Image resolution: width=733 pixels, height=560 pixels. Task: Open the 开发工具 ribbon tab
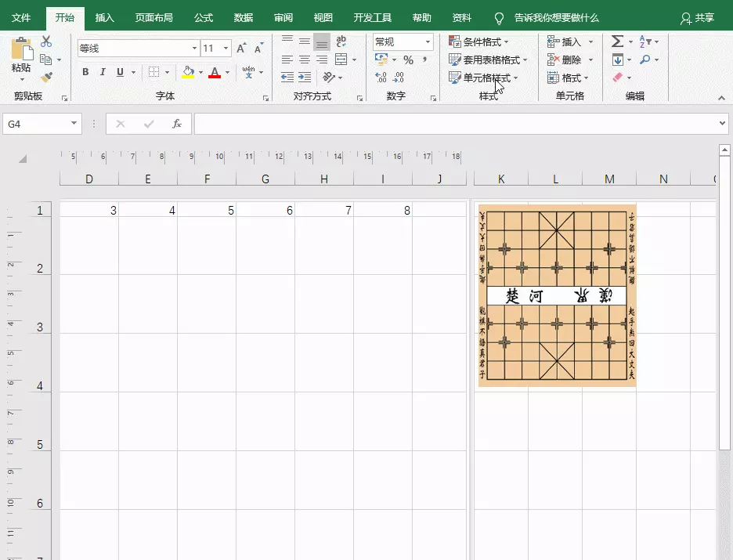(x=372, y=17)
